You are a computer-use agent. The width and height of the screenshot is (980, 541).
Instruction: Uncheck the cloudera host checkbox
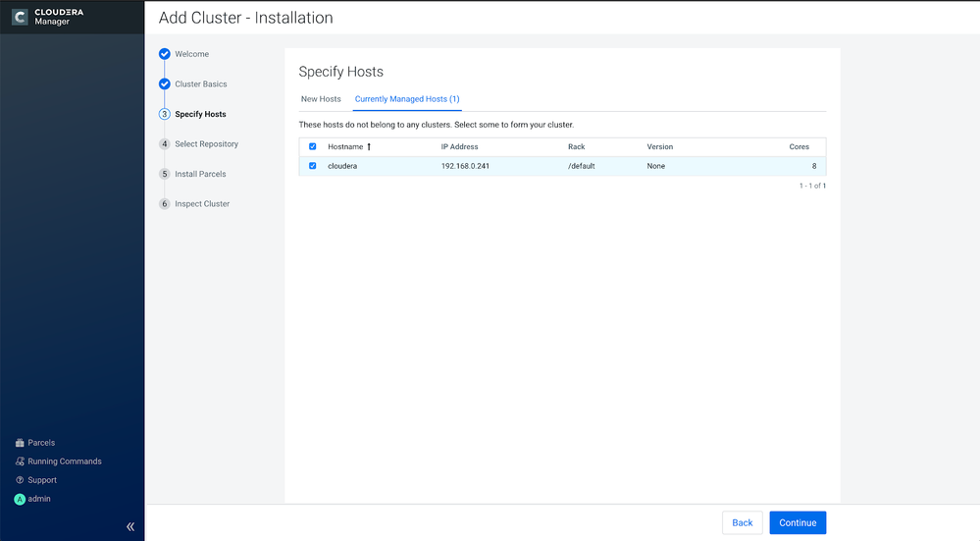tap(313, 166)
